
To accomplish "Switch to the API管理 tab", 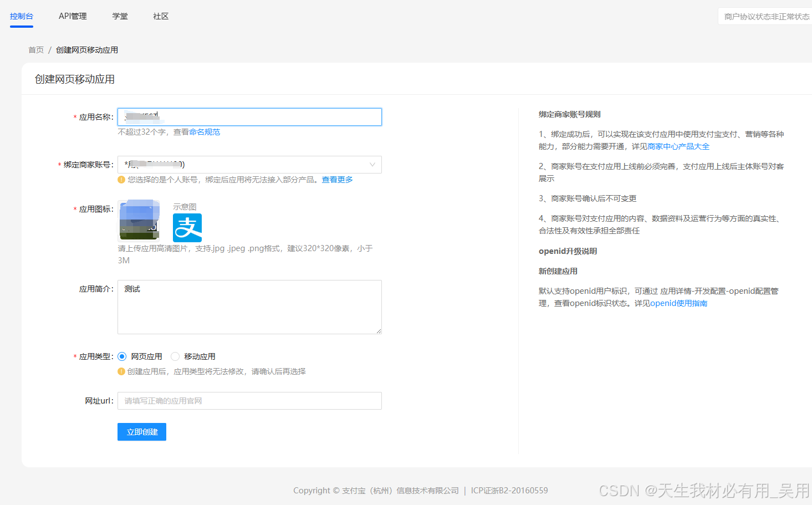I will [73, 16].
